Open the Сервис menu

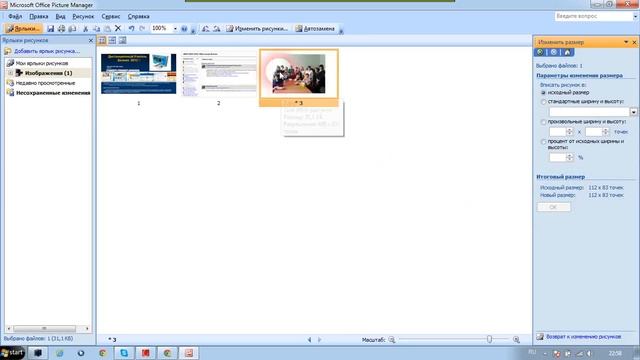[111, 16]
